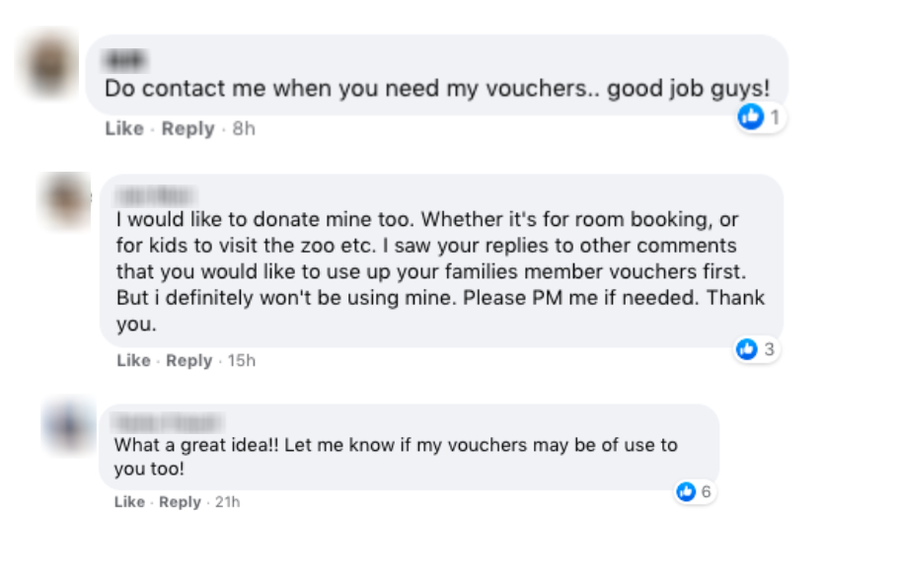Image resolution: width=898 pixels, height=588 pixels.
Task: Like the 'What a great idea' comment
Action: (x=129, y=502)
